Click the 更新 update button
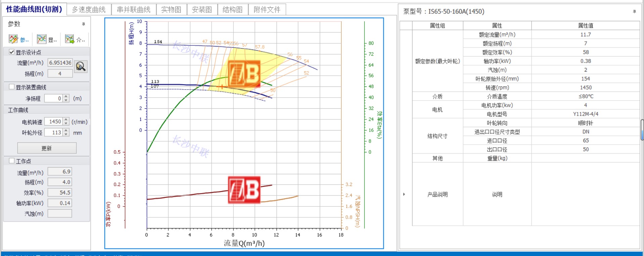The width and height of the screenshot is (644, 256). point(47,148)
